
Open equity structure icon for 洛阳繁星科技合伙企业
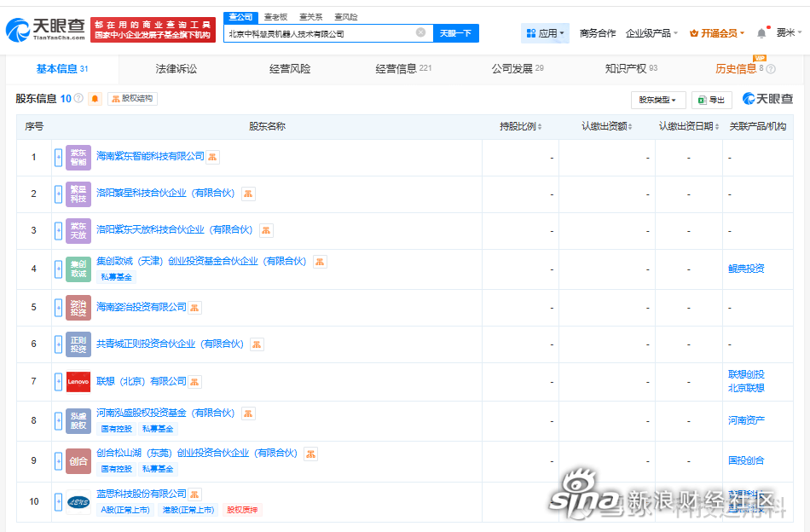248,194
